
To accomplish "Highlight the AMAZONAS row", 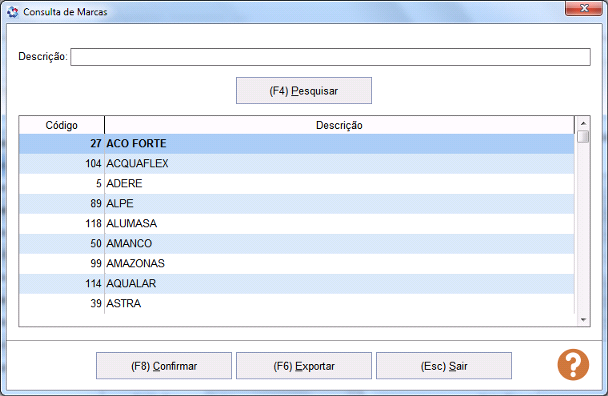I will coord(297,263).
